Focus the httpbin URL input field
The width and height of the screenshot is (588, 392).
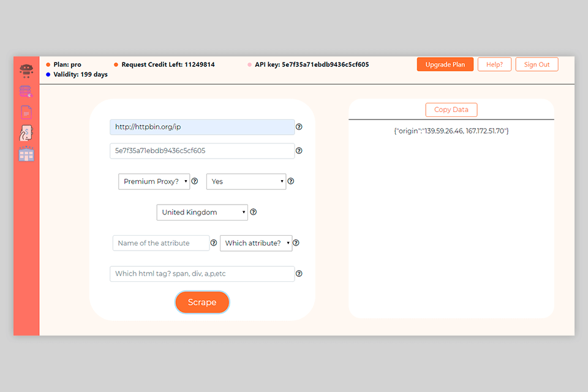[x=202, y=127]
